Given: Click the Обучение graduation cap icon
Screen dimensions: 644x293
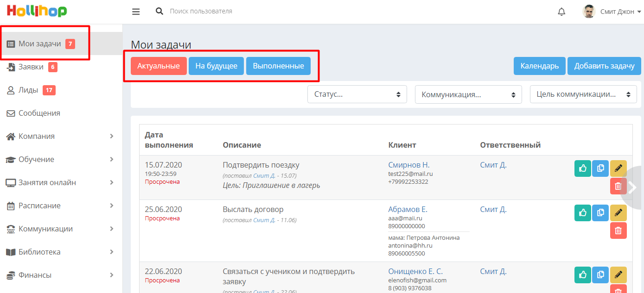Looking at the screenshot, I should pyautogui.click(x=11, y=160).
